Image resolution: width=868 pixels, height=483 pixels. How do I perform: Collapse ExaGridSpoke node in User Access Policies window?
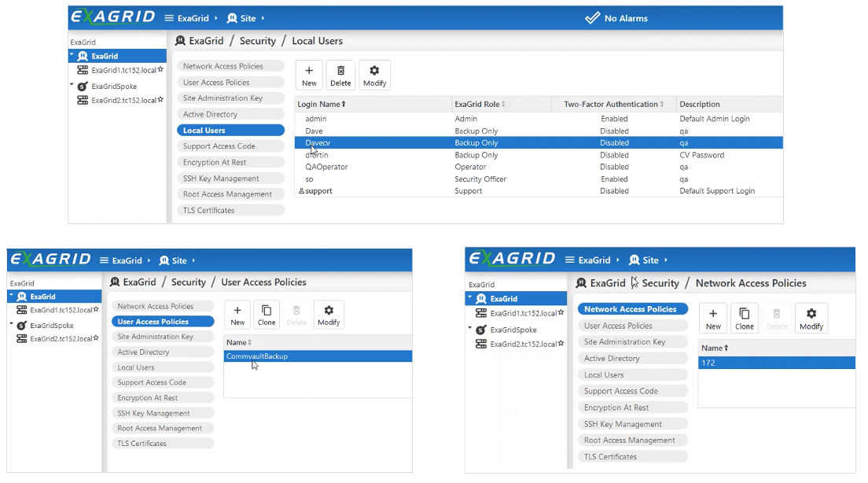tap(11, 325)
